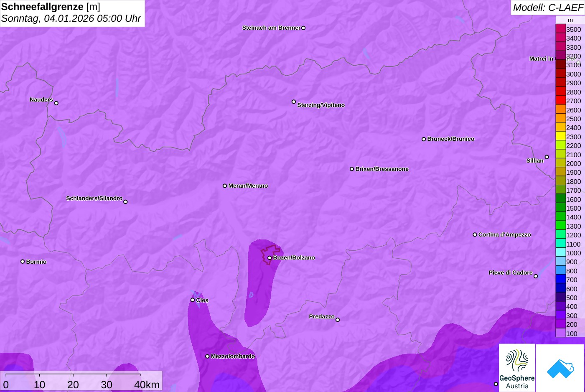Select the Cortina d'Ampezzo marker dot
The width and height of the screenshot is (585, 392).
475,234
